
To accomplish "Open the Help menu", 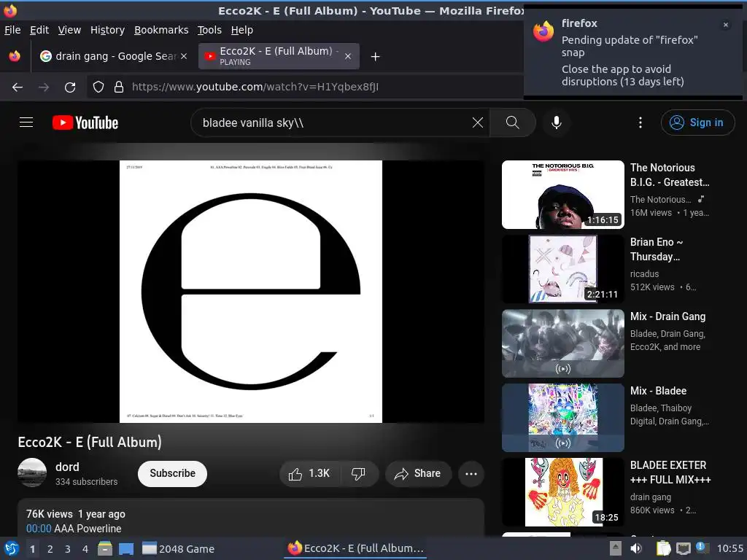I will tap(242, 30).
